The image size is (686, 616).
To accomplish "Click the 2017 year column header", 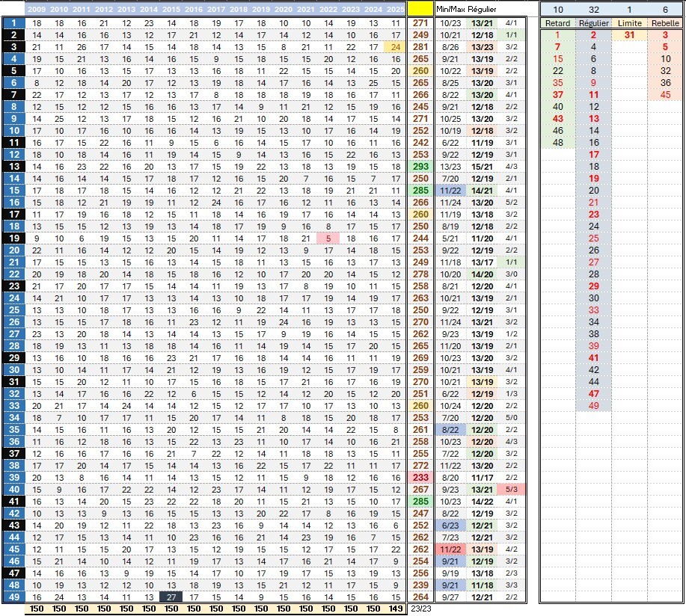I will (x=216, y=9).
